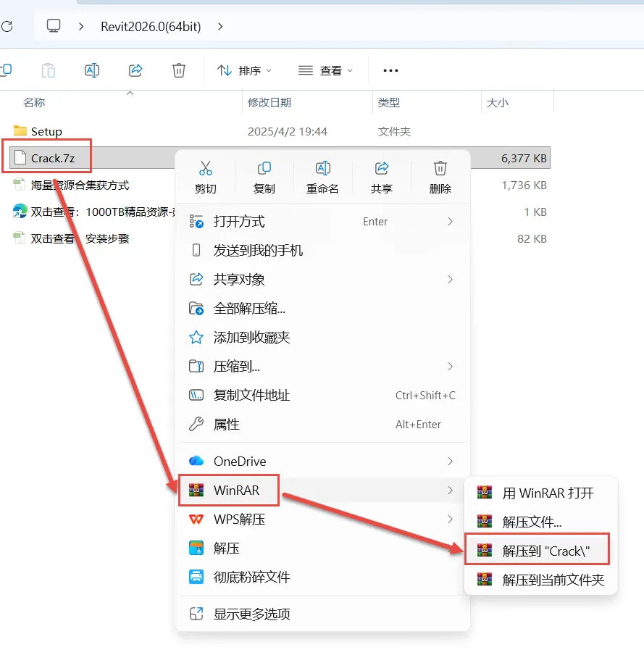Click 删除 delete in the context menu
Screen dimensions: 644x655
pyautogui.click(x=440, y=178)
